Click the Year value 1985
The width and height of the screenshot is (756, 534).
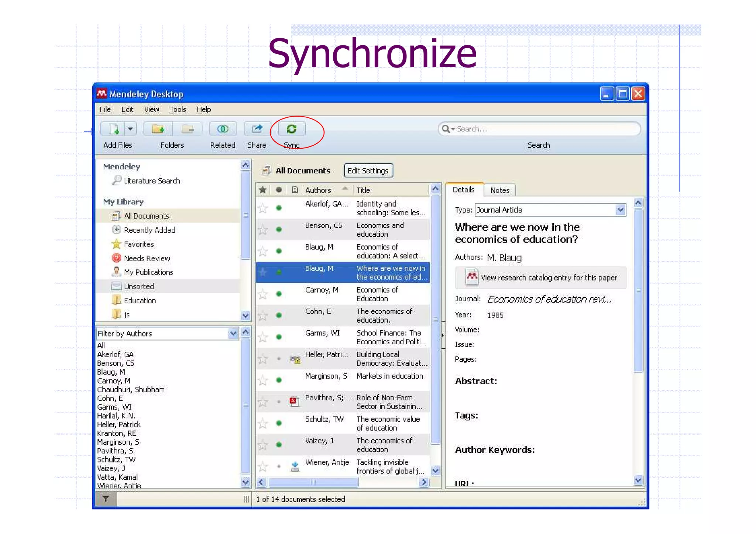pyautogui.click(x=495, y=316)
